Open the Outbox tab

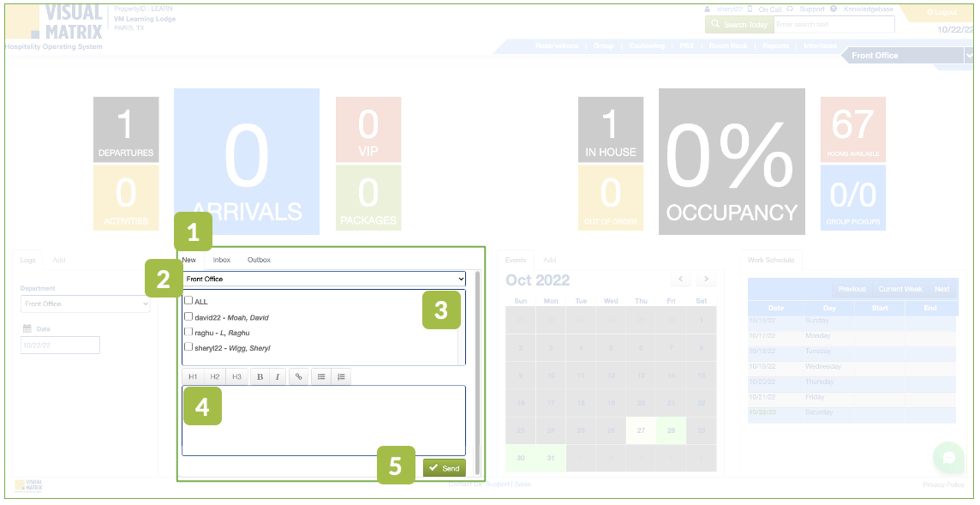click(x=259, y=260)
